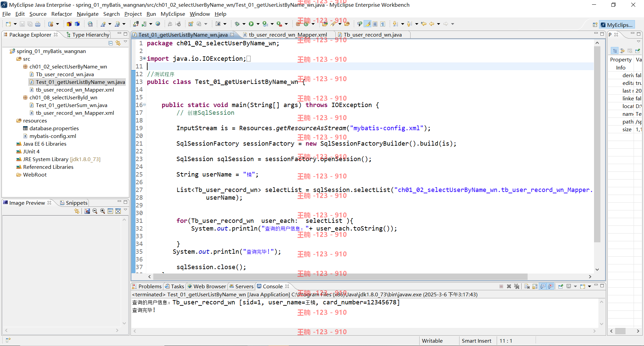Viewport: 644px width, 346px height.
Task: Toggle Show Categories in Properties view
Action: tap(614, 51)
